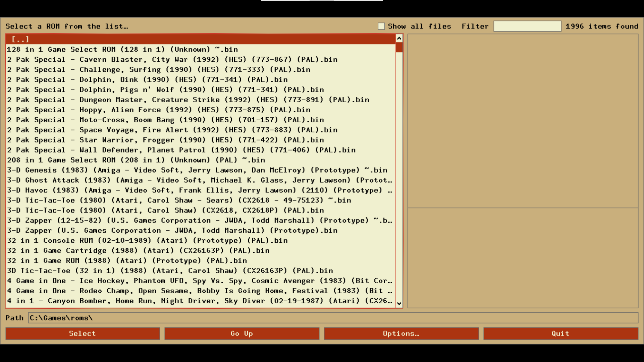Click into the Filter text field

tap(527, 26)
